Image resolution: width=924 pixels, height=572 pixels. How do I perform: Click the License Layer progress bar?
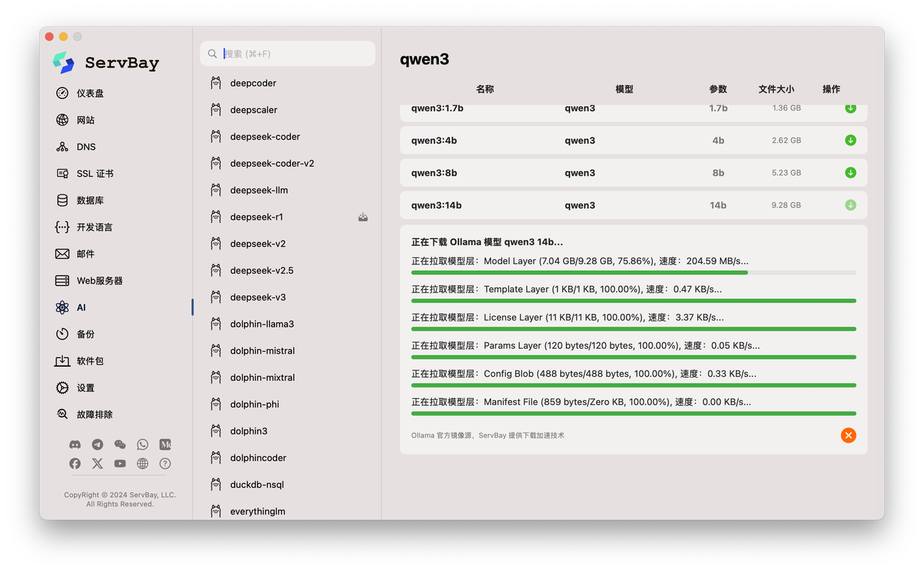634,329
